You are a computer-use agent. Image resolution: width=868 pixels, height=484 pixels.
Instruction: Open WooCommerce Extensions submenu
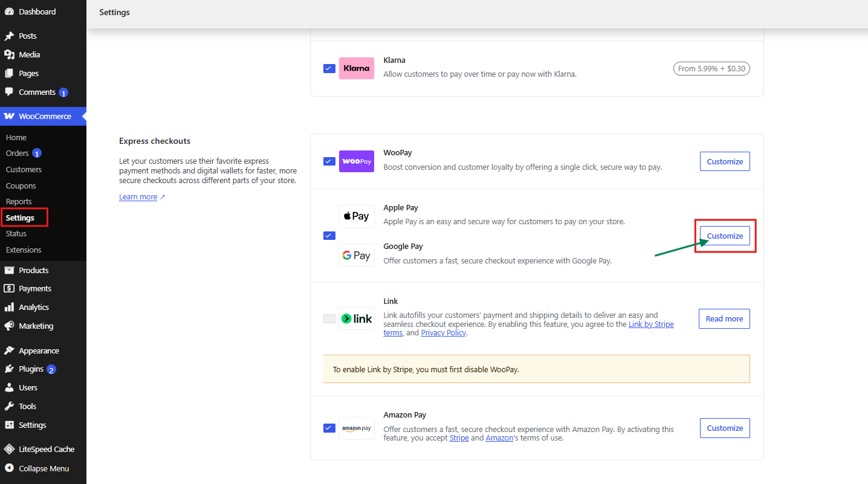coord(24,250)
